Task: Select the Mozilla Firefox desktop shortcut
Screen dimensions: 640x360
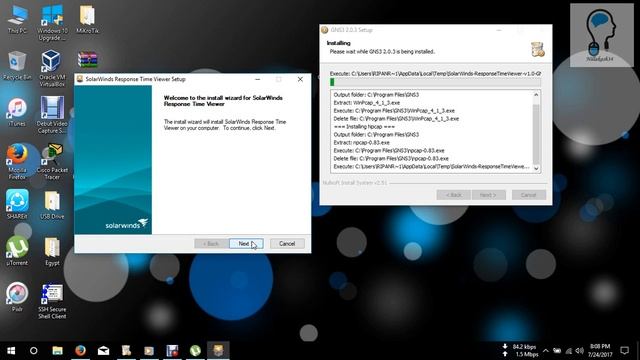Action: pos(17,162)
